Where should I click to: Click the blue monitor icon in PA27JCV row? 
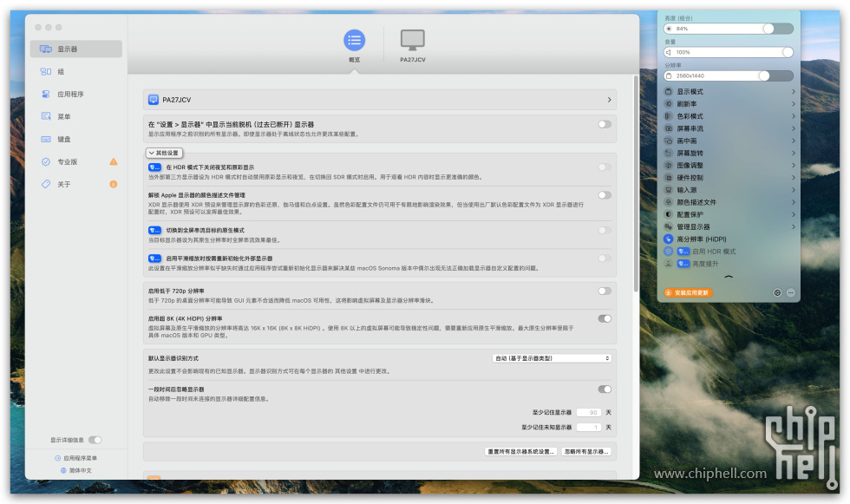pos(154,100)
